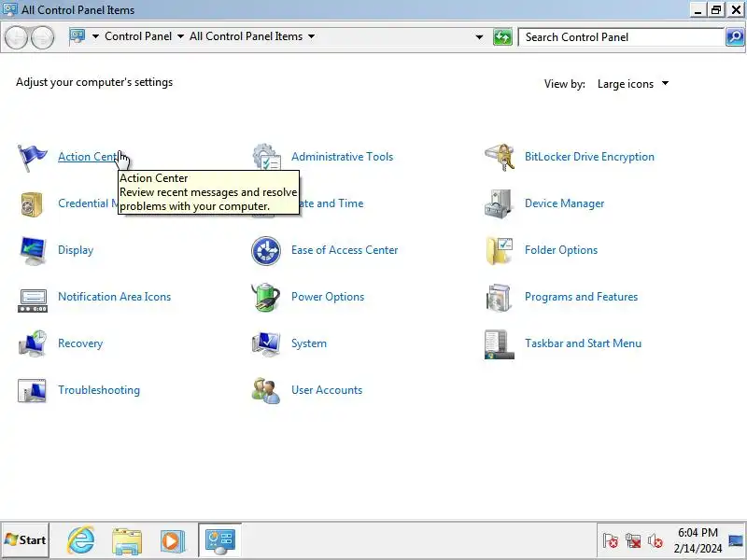Screen dimensions: 747x560
Task: Open the Notification Area Icons icon
Action: [x=33, y=301]
